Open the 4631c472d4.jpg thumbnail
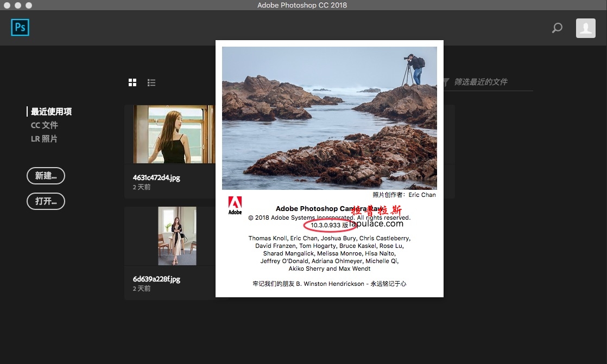Screen dimensions: 607x364 point(174,134)
